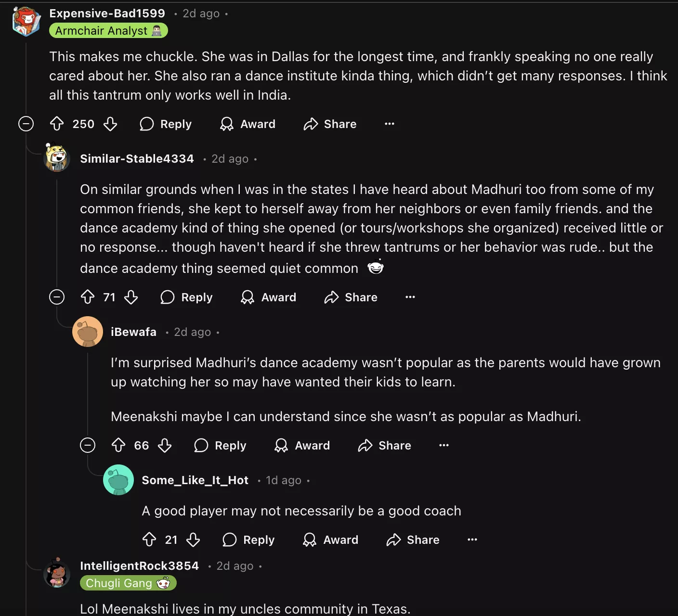Share Similar-Stable4334's comment
Screen dimensions: 678x616
(x=351, y=297)
